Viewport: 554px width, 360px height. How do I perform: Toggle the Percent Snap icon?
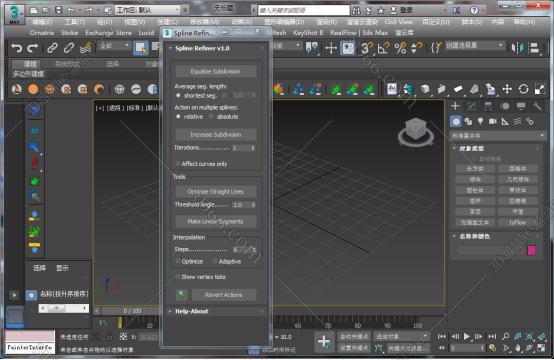pos(400,48)
